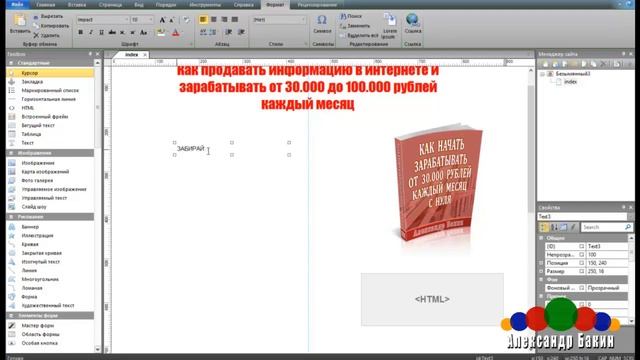
Task: Collapse the Стандартные toolbox section
Action: 11,63
